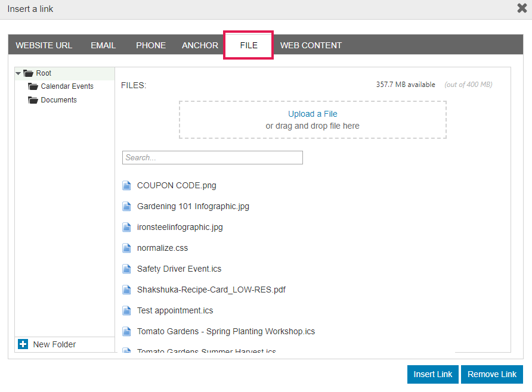Click the New Folder label
Image resolution: width=532 pixels, height=392 pixels.
pos(54,344)
